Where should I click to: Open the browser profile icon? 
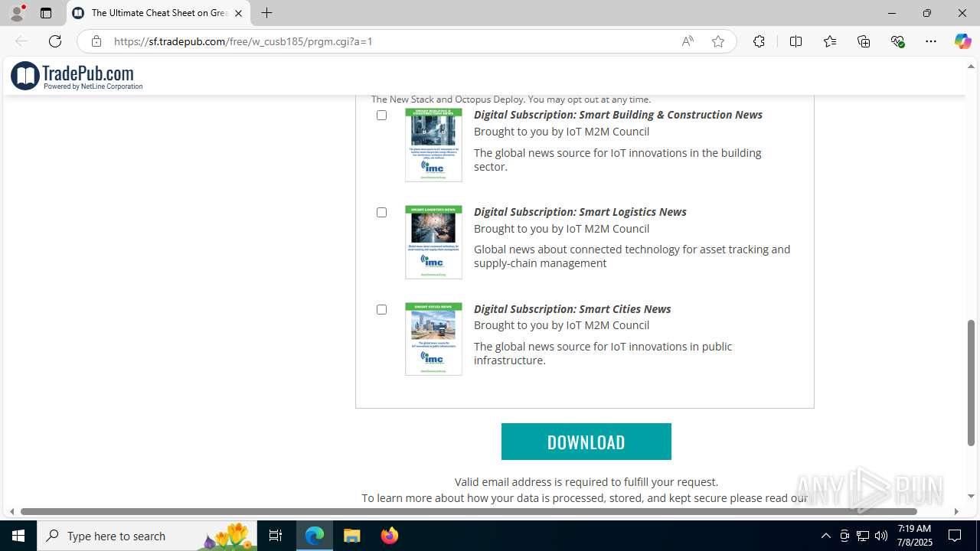click(17, 13)
